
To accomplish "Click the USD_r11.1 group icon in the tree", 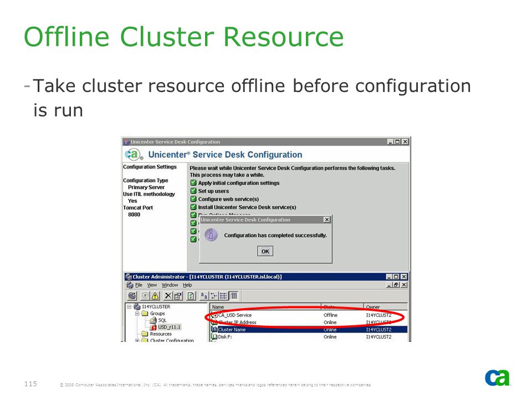I will pos(153,327).
